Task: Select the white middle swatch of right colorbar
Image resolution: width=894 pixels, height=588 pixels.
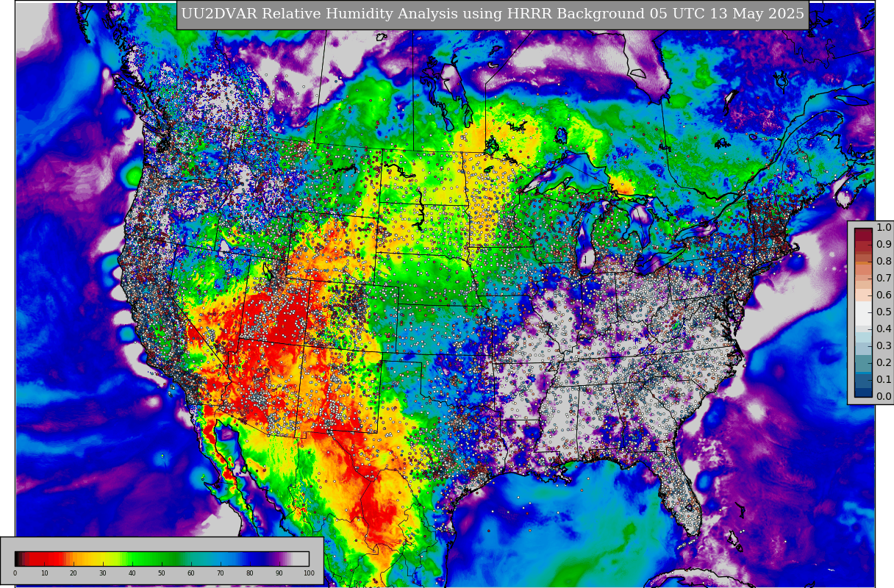Action: pyautogui.click(x=863, y=312)
